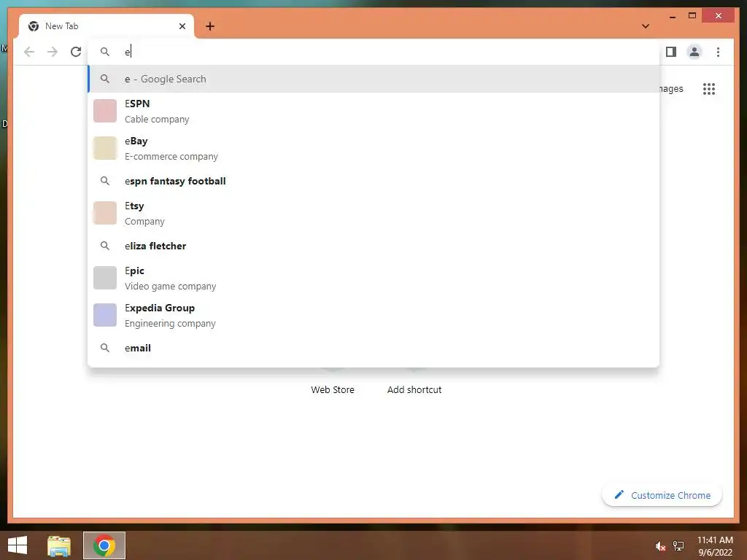747x560 pixels.
Task: Click the Expedia Group suggestion thumbnail
Action: coord(105,315)
